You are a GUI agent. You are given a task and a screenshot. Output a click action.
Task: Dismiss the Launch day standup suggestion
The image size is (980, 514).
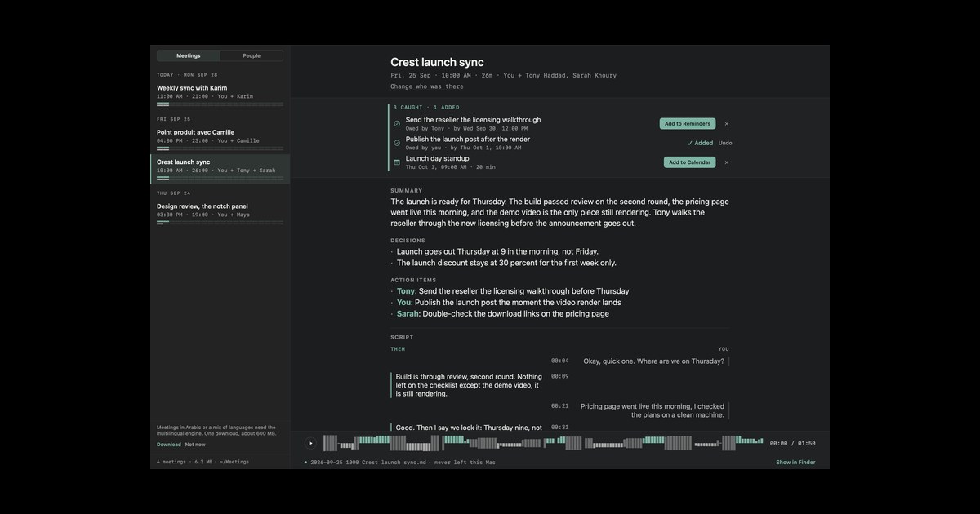(x=726, y=162)
